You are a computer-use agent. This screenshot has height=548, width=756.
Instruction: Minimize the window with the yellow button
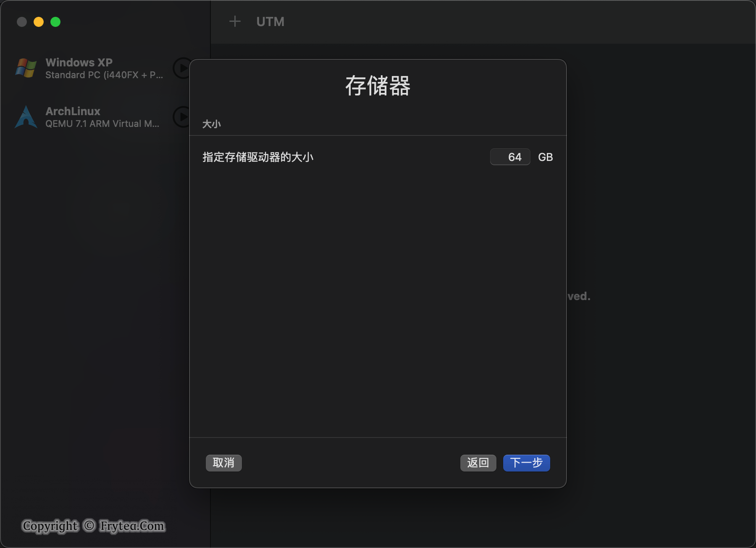(39, 22)
